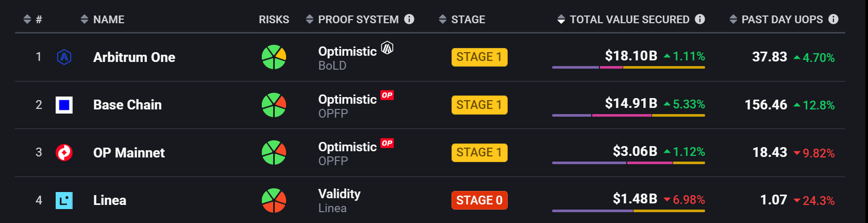This screenshot has width=868, height=223.
Task: Click the Total Value Secured info icon
Action: (x=700, y=19)
